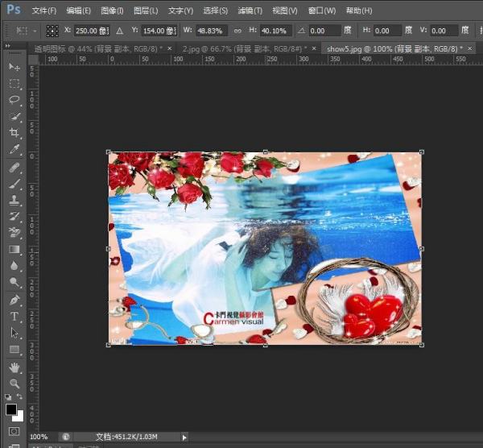Viewport: 483px width, 448px height.
Task: Open the 选择(S) menu
Action: 215,10
